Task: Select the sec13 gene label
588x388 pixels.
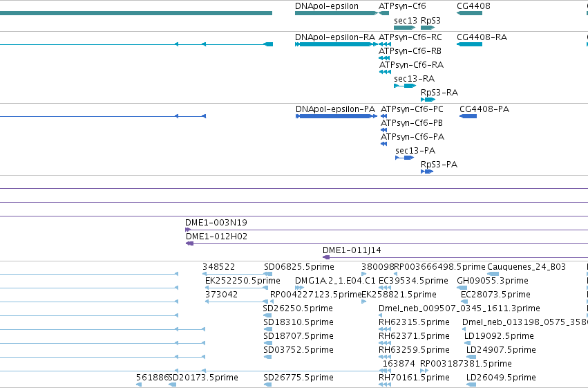Action: click(x=406, y=21)
